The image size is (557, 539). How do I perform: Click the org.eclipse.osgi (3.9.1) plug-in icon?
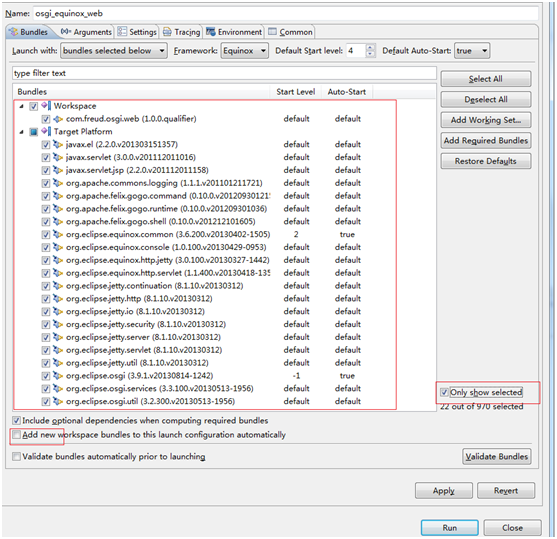click(x=58, y=376)
